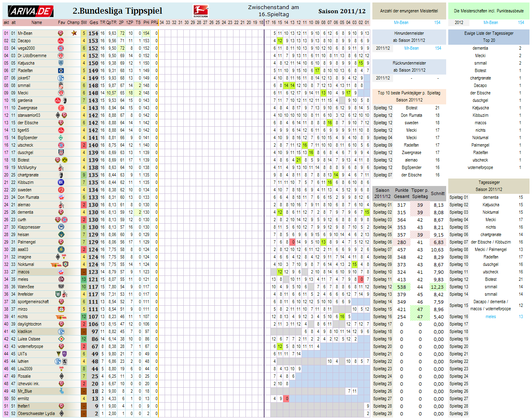Open Mr-Bean link in the 2012 Meisterschaften row

491,22
